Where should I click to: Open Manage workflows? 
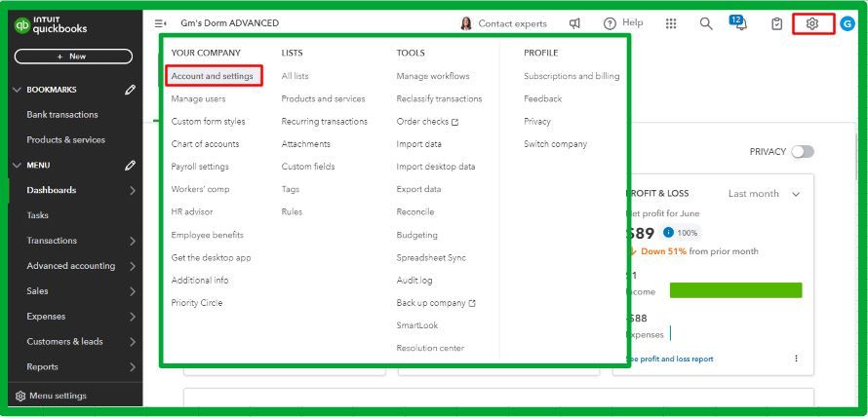coord(433,76)
